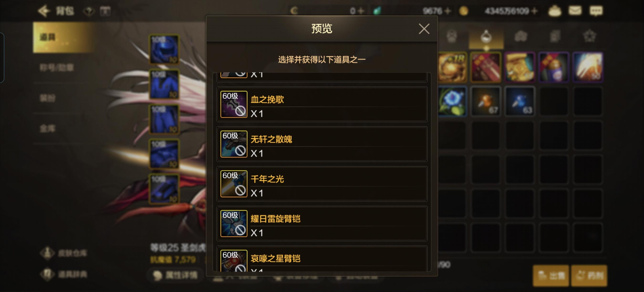
Task: Select the orange potion stacked 67
Action: point(486,101)
